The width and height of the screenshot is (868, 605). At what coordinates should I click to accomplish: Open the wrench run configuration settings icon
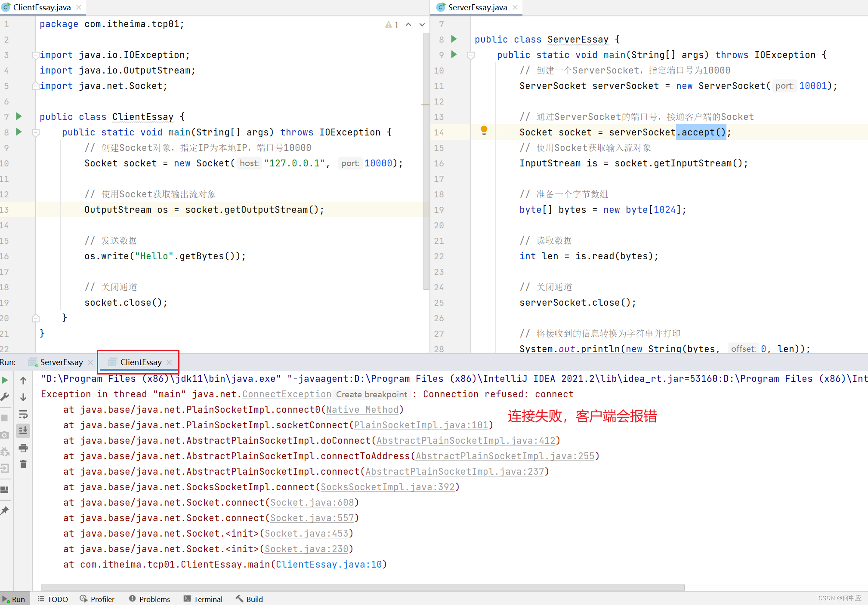pos(5,397)
